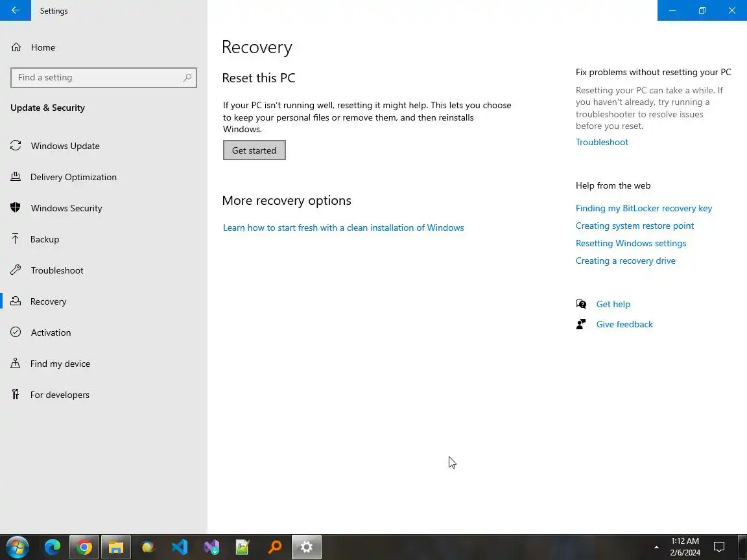Open the orange magnifier search app
Viewport: 747px width, 560px height.
click(x=275, y=547)
